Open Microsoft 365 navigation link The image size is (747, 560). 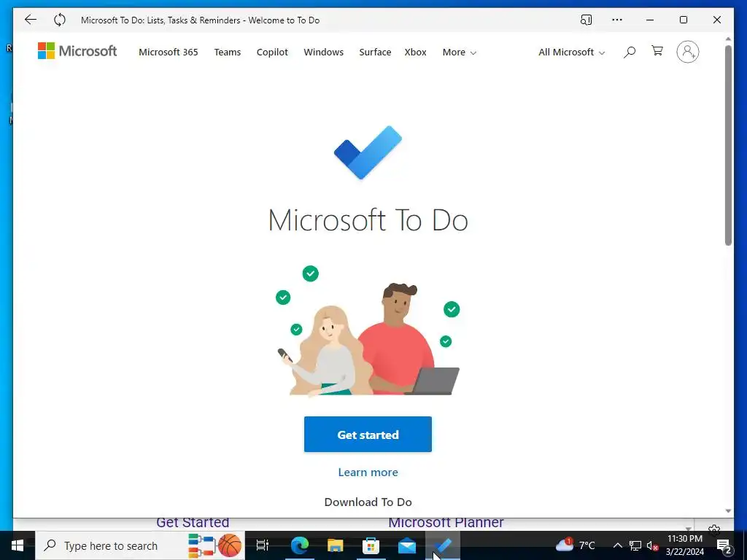(169, 52)
